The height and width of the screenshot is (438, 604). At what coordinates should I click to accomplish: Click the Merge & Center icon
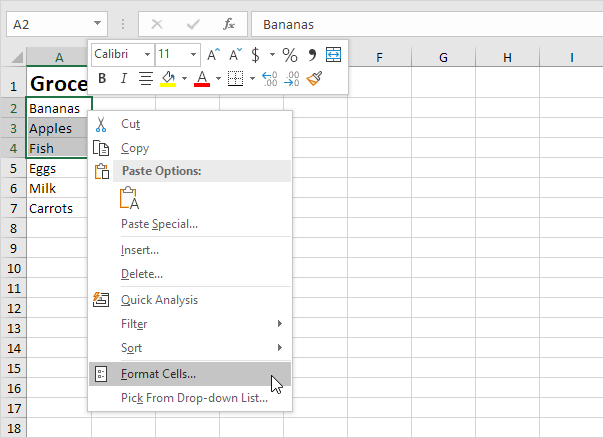pos(333,54)
